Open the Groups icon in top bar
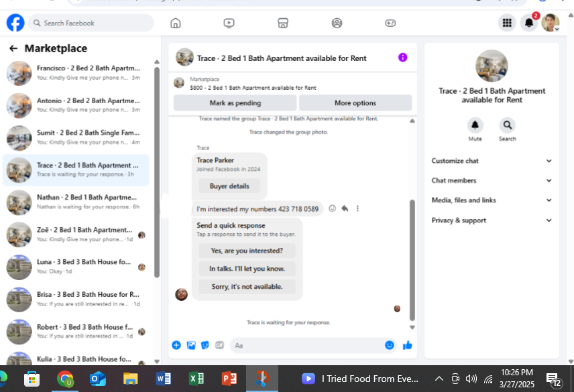 coord(337,23)
